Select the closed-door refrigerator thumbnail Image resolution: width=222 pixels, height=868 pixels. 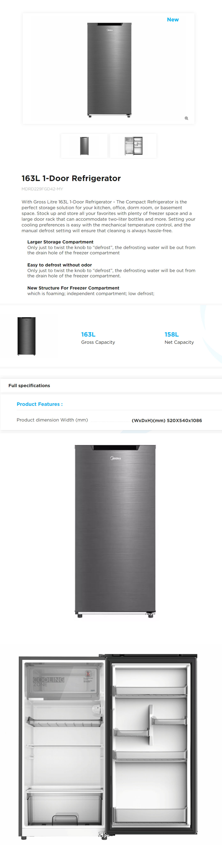point(84,146)
